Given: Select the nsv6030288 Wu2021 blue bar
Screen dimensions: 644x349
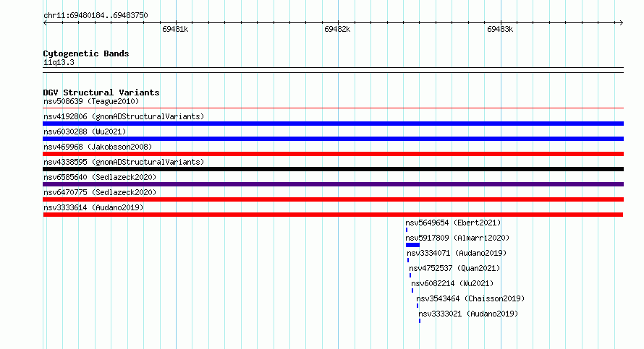Looking at the screenshot, I should [x=333, y=139].
